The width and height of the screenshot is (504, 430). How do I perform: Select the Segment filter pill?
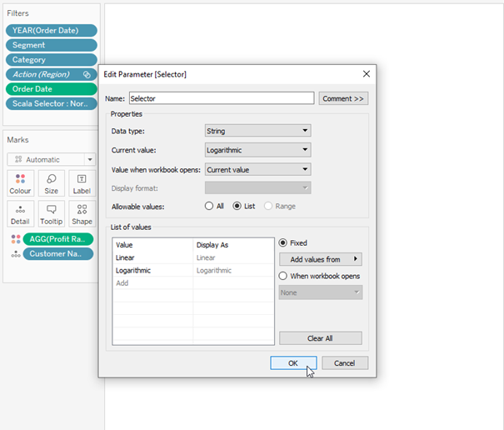pyautogui.click(x=52, y=45)
